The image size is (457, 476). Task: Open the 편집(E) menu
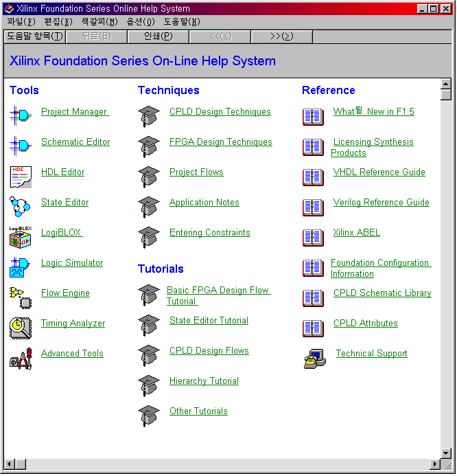coord(58,22)
